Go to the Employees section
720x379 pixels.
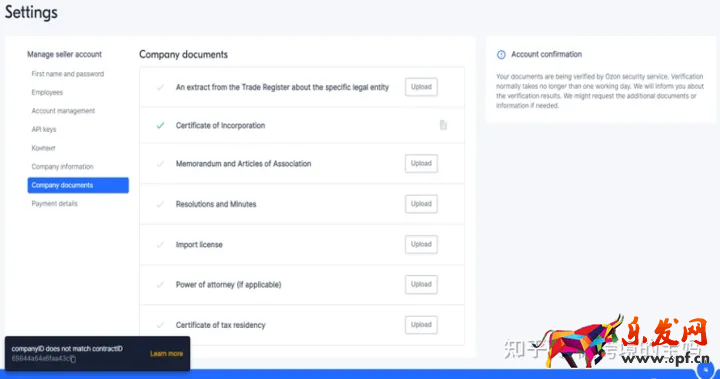47,92
